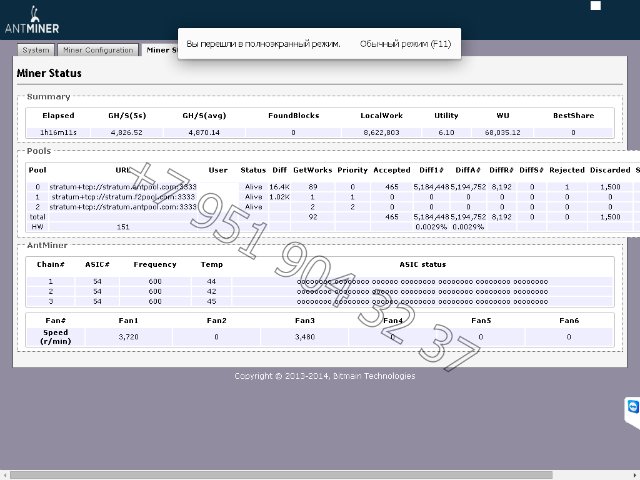Click the LocalWork value 8,622,803
This screenshot has height=480, width=640.
click(x=381, y=132)
